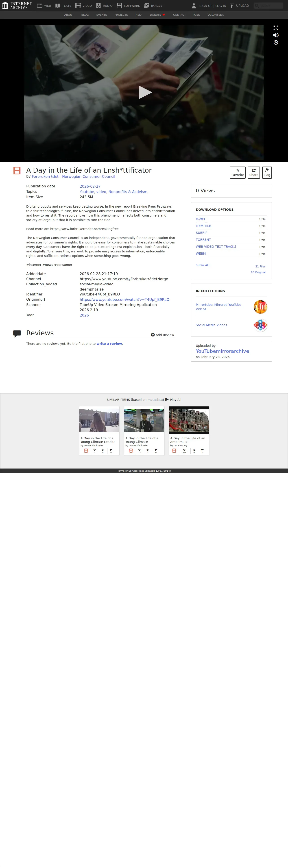Open the 10 Original link

click(258, 272)
